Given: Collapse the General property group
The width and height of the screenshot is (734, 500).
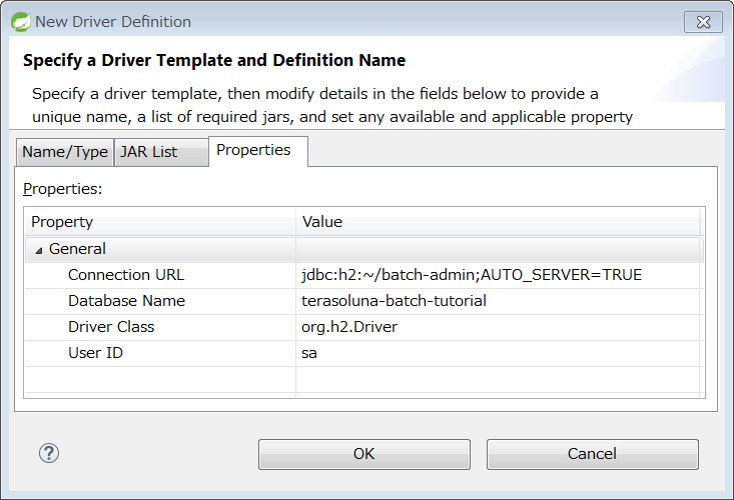Looking at the screenshot, I should click(39, 250).
